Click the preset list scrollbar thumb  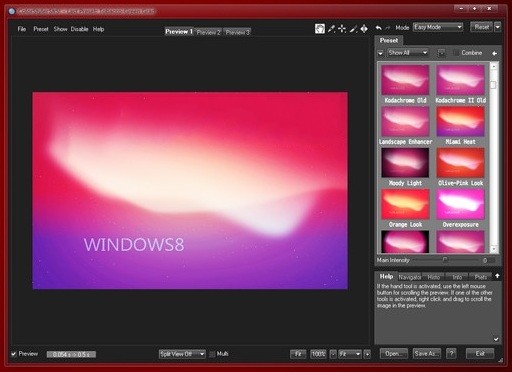tap(494, 85)
